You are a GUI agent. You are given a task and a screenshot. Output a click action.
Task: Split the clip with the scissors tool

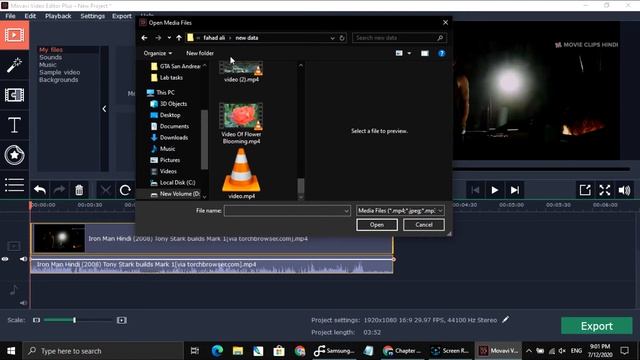click(105, 190)
